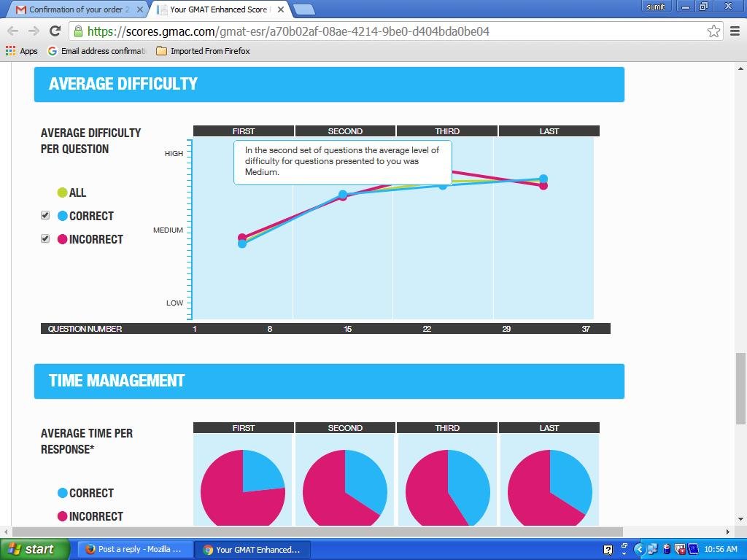Go back to the previous page
This screenshot has height=560, width=747.
(x=12, y=31)
